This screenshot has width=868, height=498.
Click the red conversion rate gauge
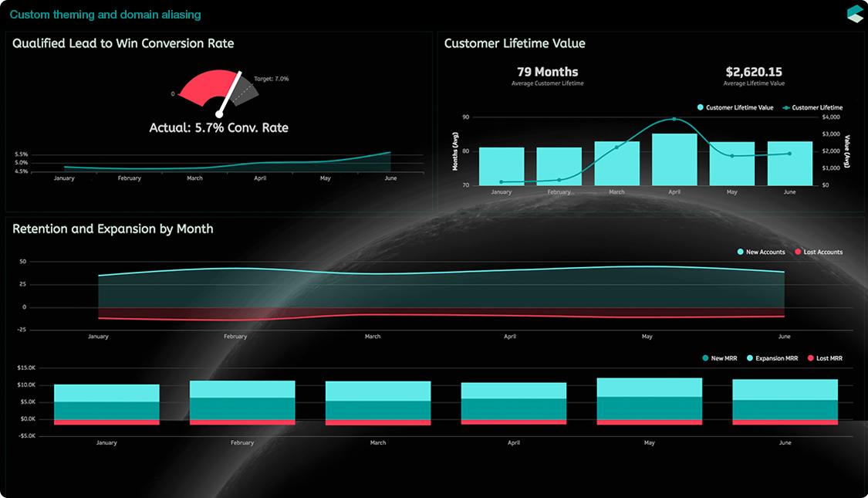coord(208,86)
